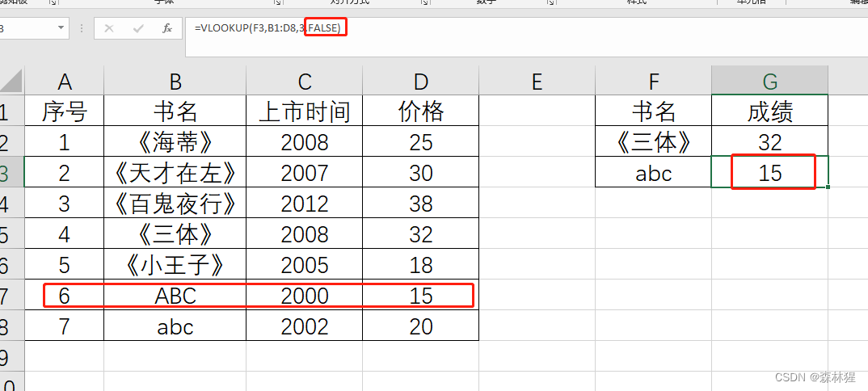Image resolution: width=868 pixels, height=391 pixels.
Task: Click the Cancel (X) icon in the formula bar
Action: point(109,28)
